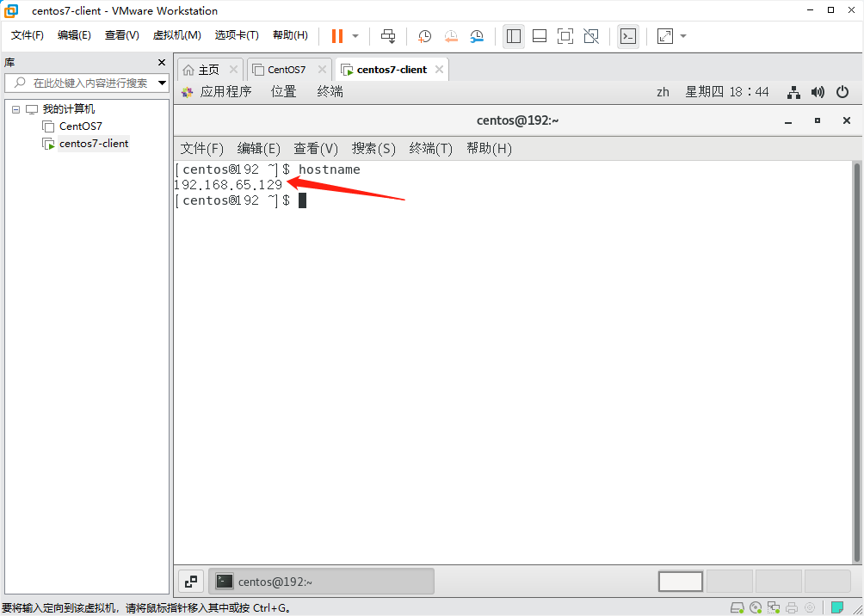Click the sound card status icon

(810, 608)
